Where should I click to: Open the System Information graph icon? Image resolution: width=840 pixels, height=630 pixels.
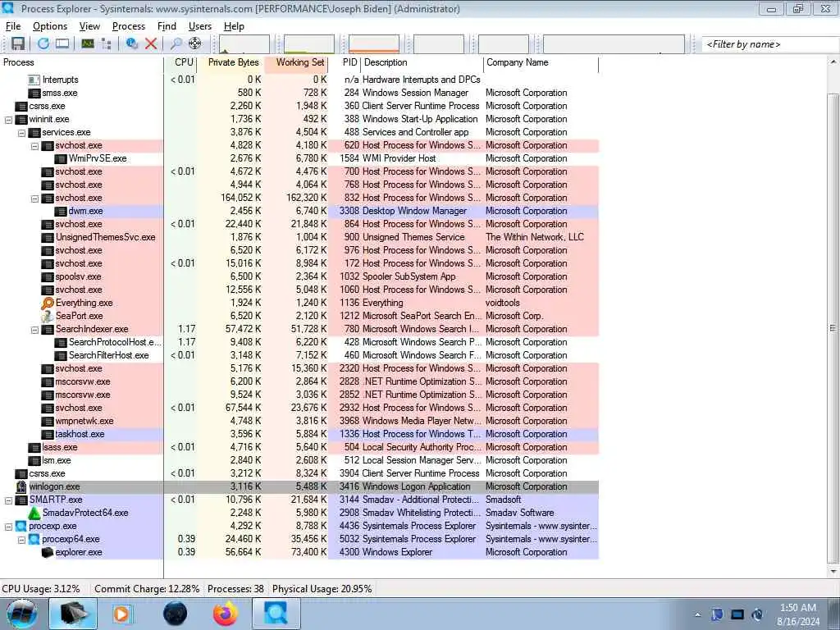87,44
